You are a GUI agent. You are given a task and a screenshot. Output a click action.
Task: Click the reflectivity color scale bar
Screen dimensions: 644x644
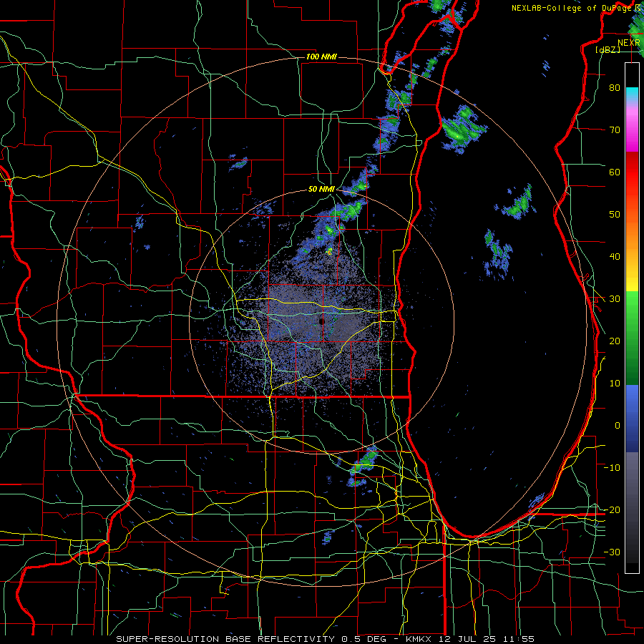(632, 318)
